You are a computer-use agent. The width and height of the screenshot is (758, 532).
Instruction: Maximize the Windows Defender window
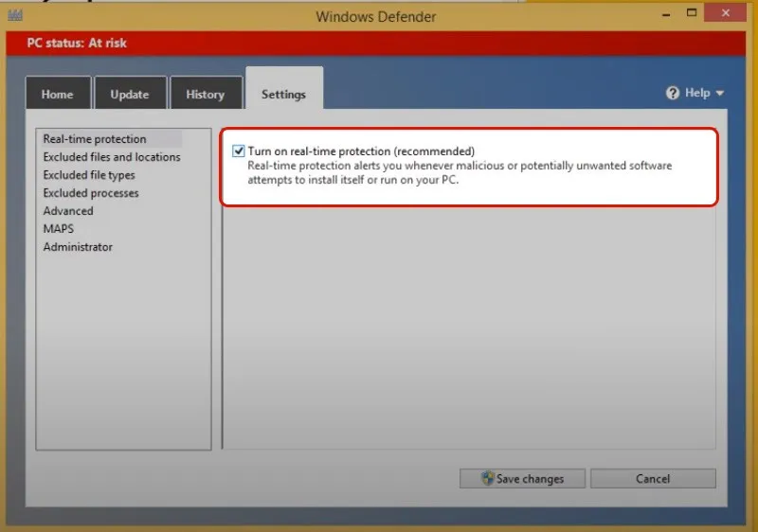click(693, 13)
